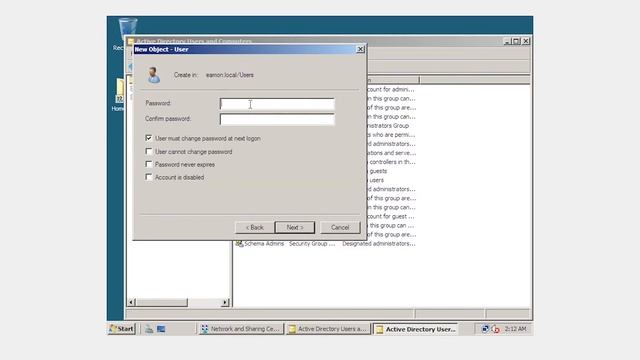Screen dimensions: 640x360
Task: Click the Show Desktop quick launch icon
Action: pyautogui.click(x=161, y=329)
